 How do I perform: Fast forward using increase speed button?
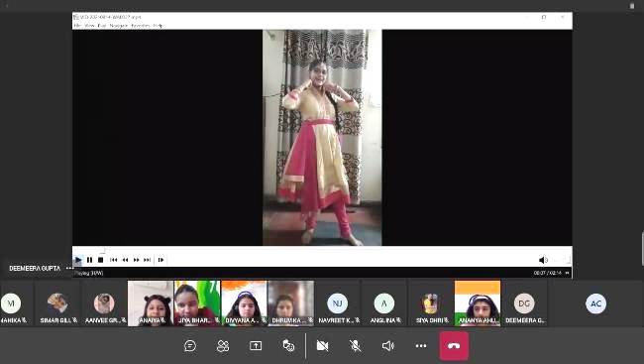[136, 260]
